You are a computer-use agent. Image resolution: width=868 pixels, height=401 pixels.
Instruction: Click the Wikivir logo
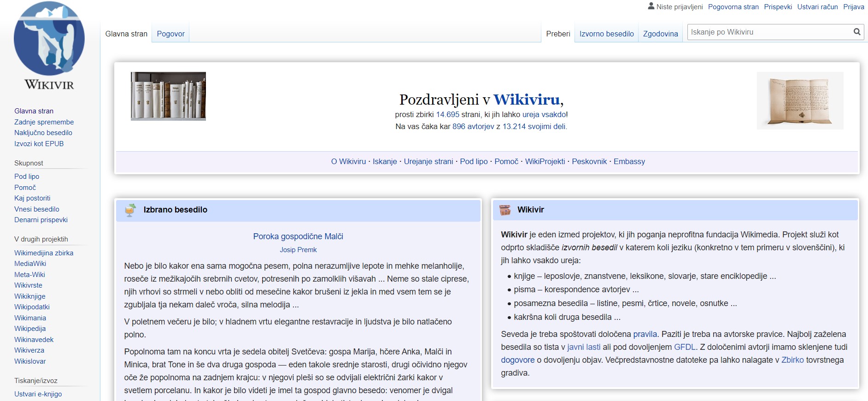point(49,46)
